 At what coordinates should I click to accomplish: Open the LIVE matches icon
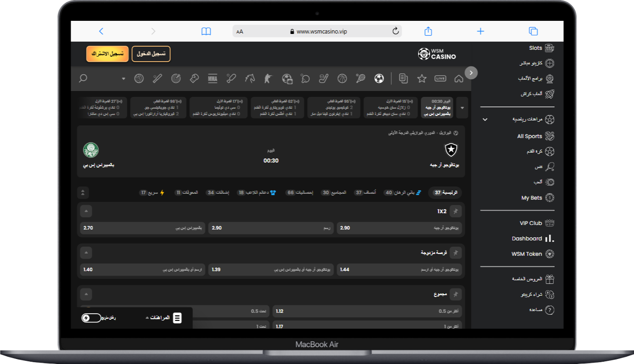pyautogui.click(x=440, y=78)
